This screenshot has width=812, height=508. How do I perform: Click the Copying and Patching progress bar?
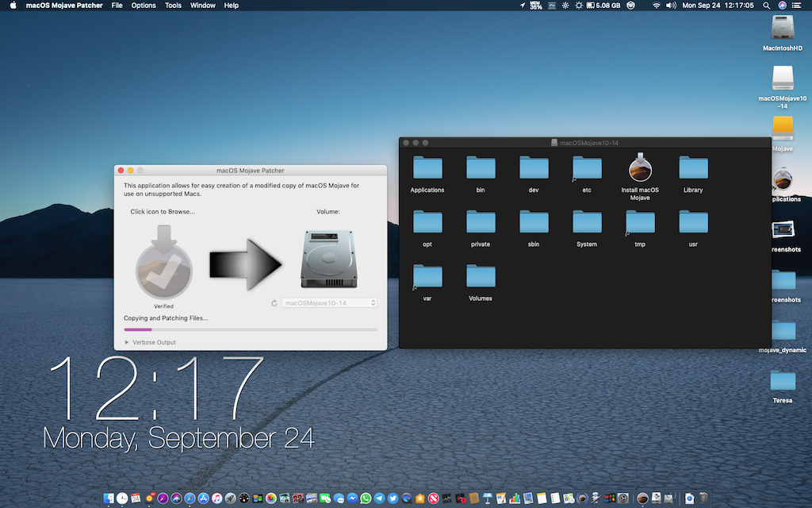tap(250, 329)
